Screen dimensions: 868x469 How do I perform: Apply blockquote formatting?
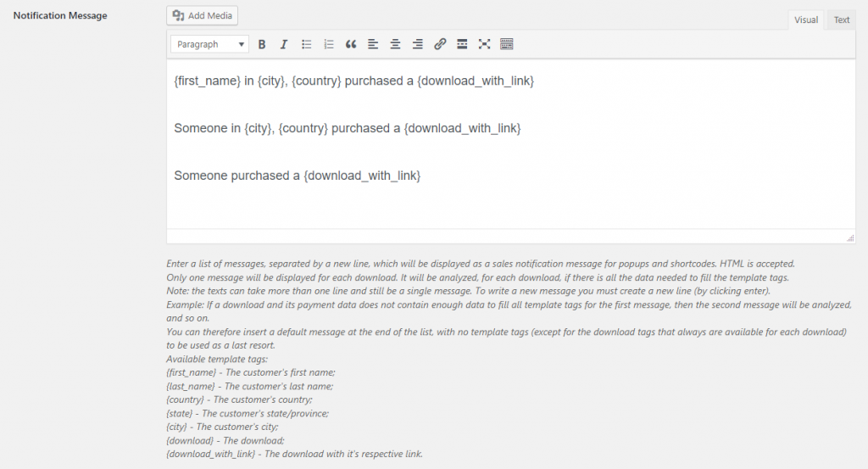351,44
